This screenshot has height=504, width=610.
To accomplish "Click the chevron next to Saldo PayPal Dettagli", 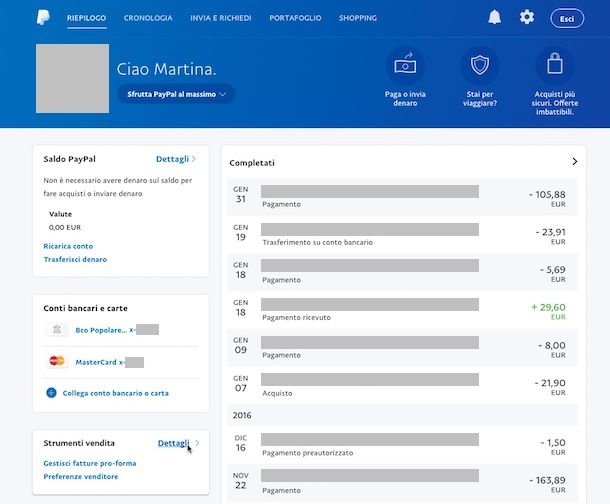I will (194, 159).
